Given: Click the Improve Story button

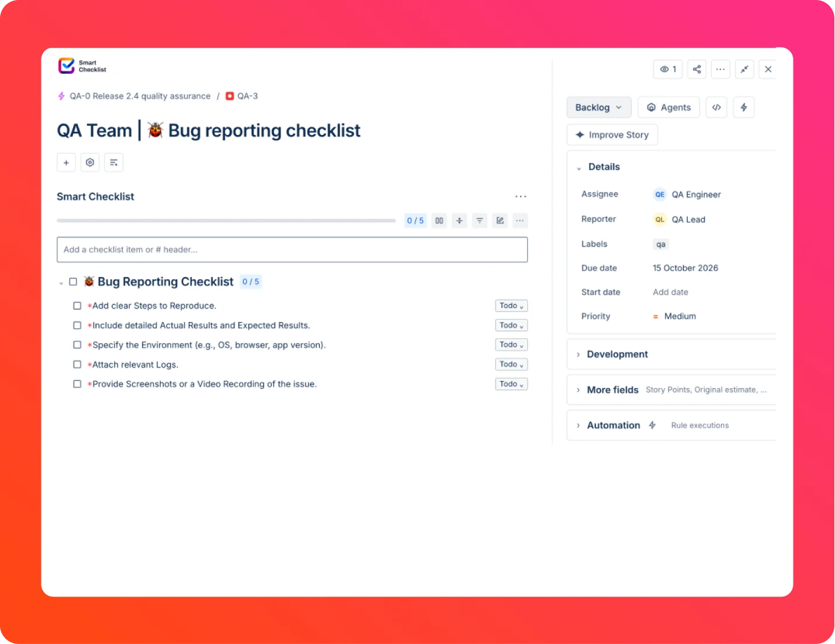Looking at the screenshot, I should coord(612,135).
